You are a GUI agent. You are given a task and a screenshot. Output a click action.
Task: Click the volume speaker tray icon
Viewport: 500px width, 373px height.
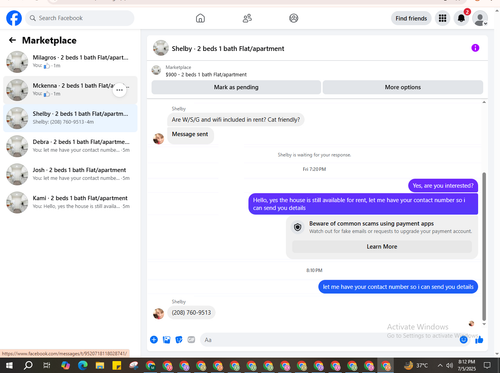[x=449, y=365]
